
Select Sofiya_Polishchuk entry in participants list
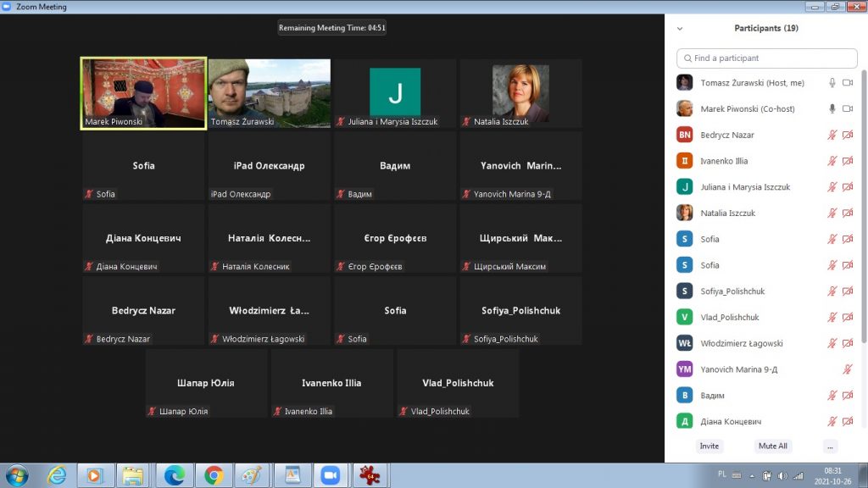point(732,291)
